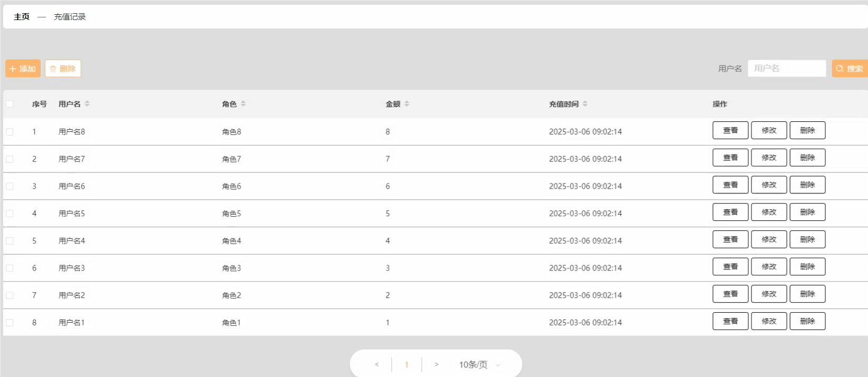Click 删除 for the 用户名5 row
The image size is (868, 377).
[x=807, y=212]
